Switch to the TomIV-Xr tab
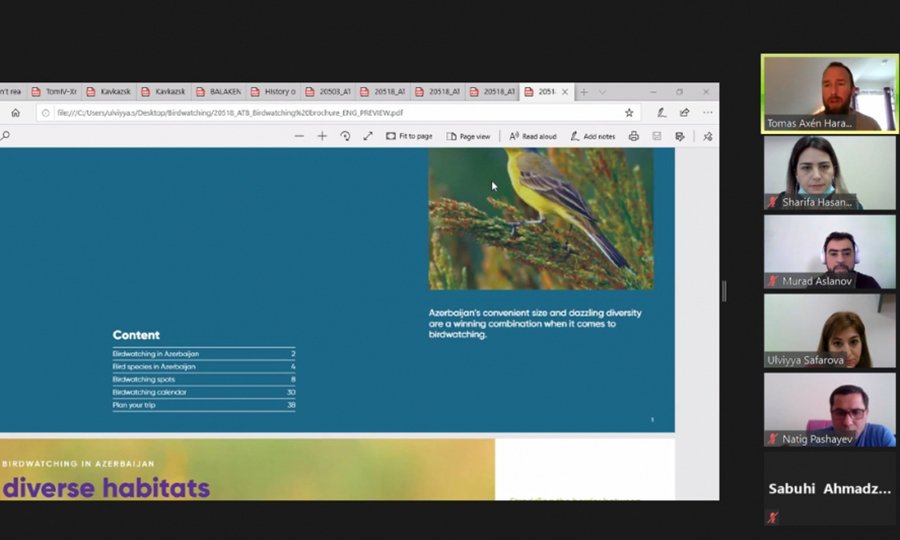This screenshot has height=540, width=900. tap(54, 92)
